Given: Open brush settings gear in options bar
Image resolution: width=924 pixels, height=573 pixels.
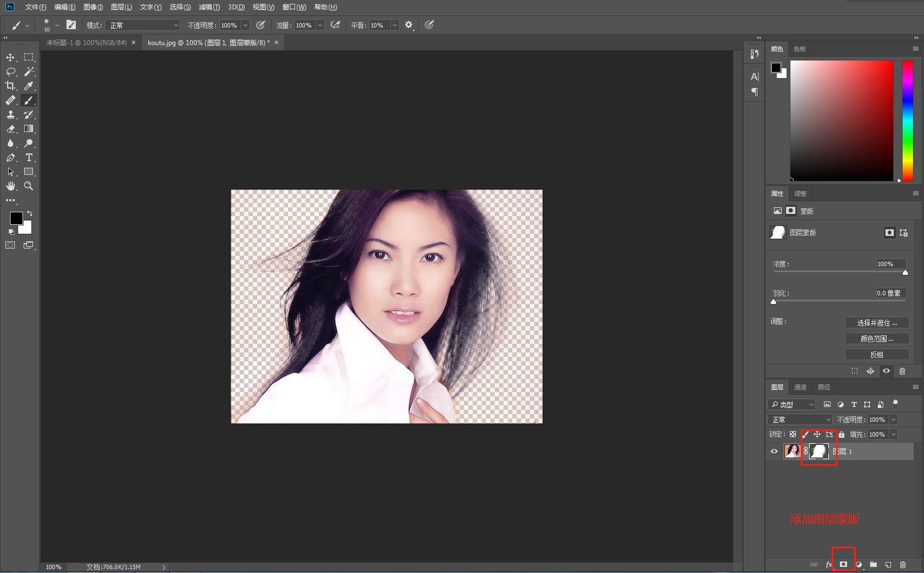Looking at the screenshot, I should coord(409,25).
